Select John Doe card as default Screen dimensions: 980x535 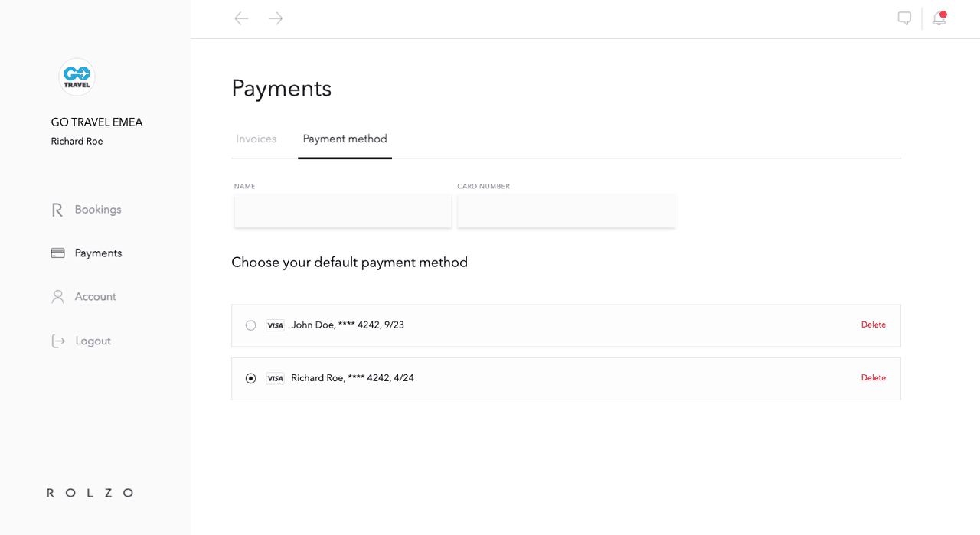pyautogui.click(x=250, y=325)
